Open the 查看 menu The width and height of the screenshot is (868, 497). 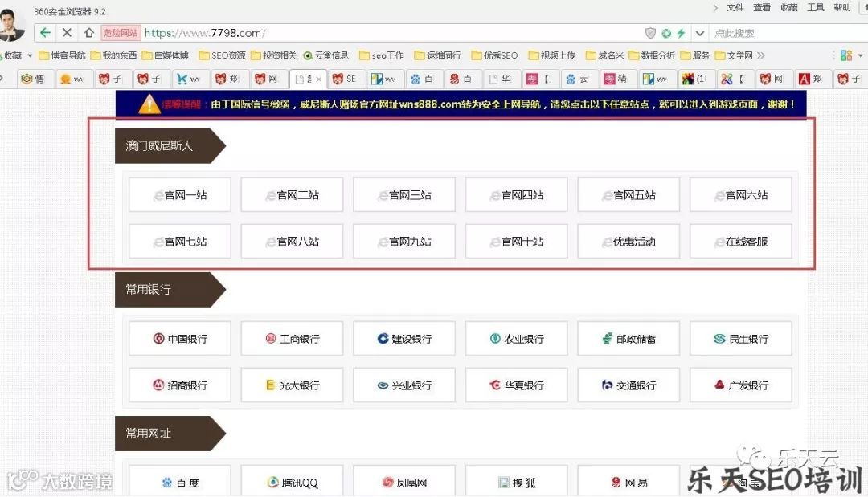coord(762,8)
